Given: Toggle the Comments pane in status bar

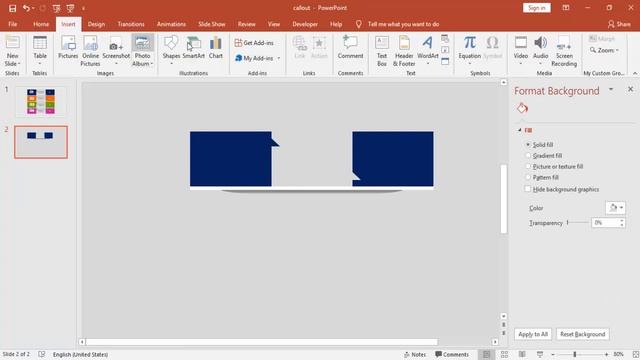Looking at the screenshot, I should pos(452,354).
